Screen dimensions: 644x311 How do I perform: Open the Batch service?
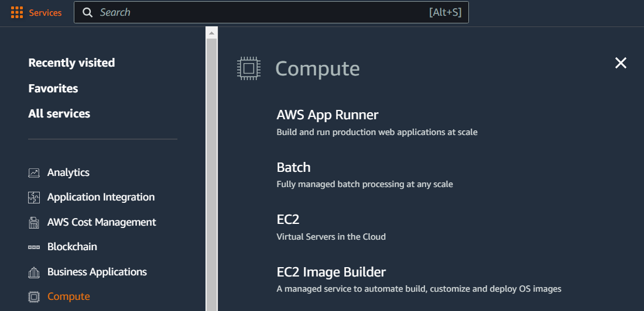coord(294,167)
